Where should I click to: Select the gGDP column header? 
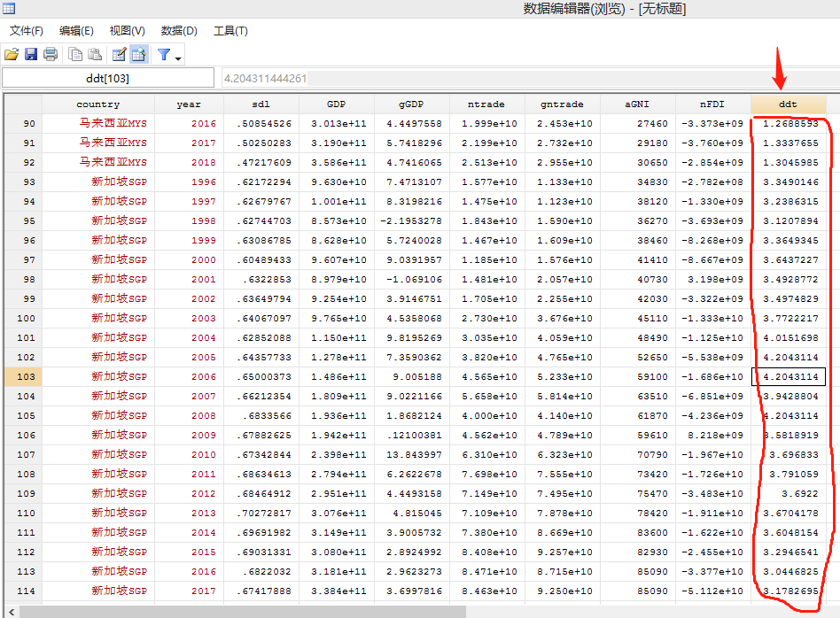[411, 104]
